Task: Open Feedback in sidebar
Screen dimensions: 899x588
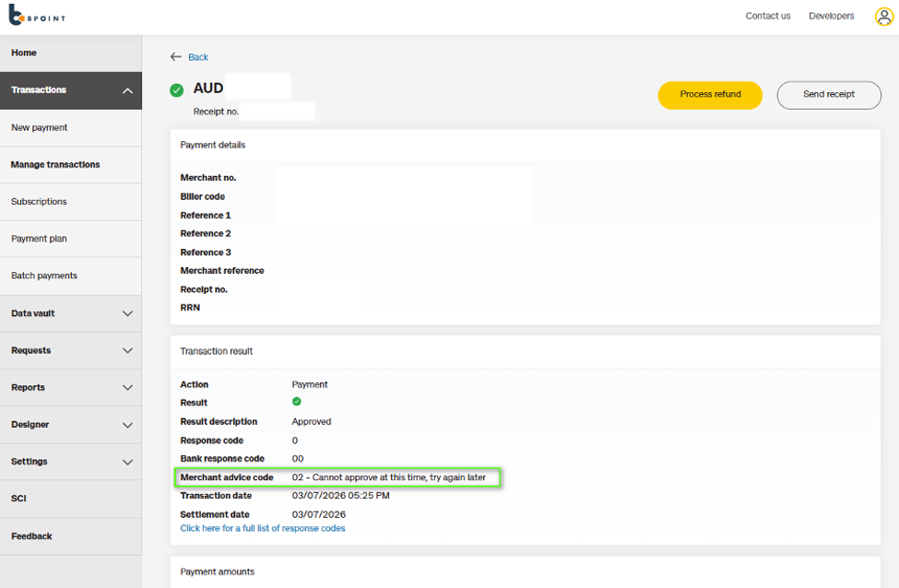Action: pyautogui.click(x=71, y=536)
